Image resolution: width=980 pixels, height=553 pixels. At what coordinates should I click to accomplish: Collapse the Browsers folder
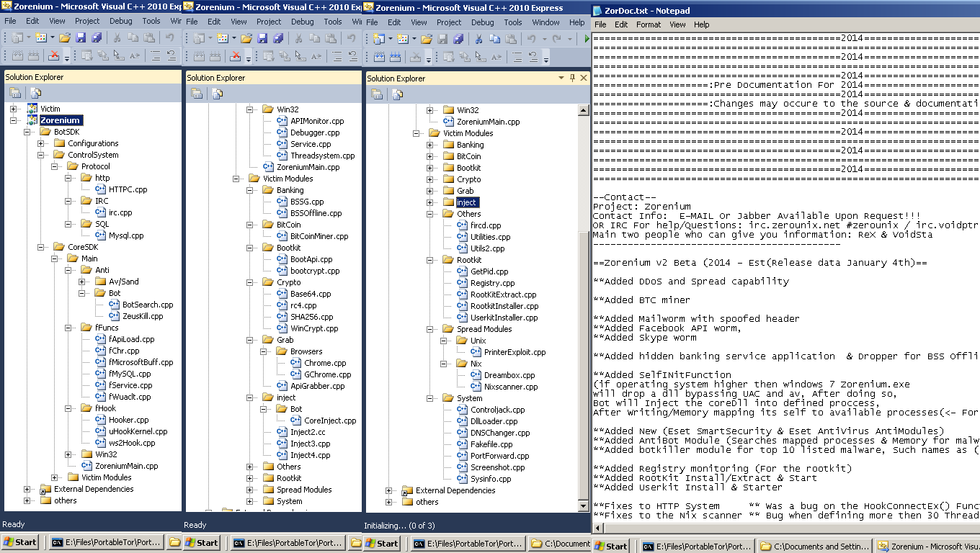264,351
